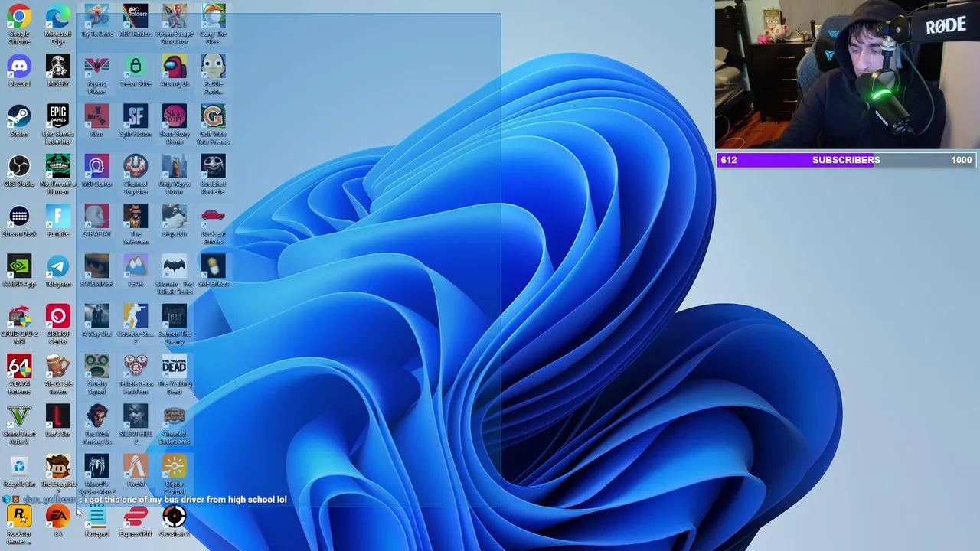Select the Rockstar Games Launcher shortcut

[19, 525]
